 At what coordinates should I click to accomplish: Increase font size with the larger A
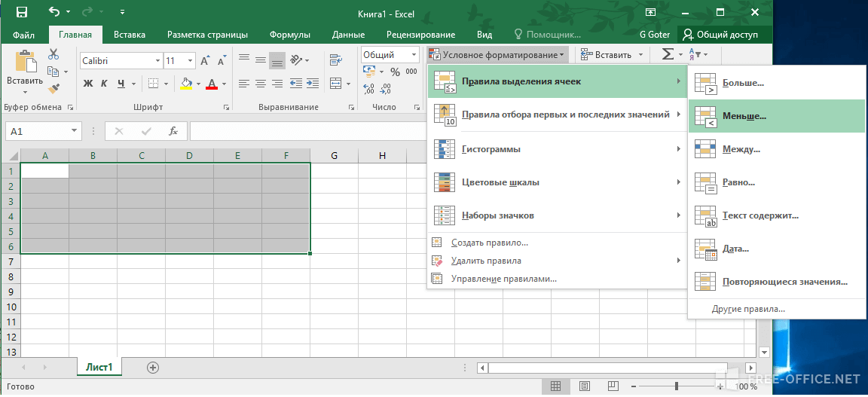coord(206,60)
